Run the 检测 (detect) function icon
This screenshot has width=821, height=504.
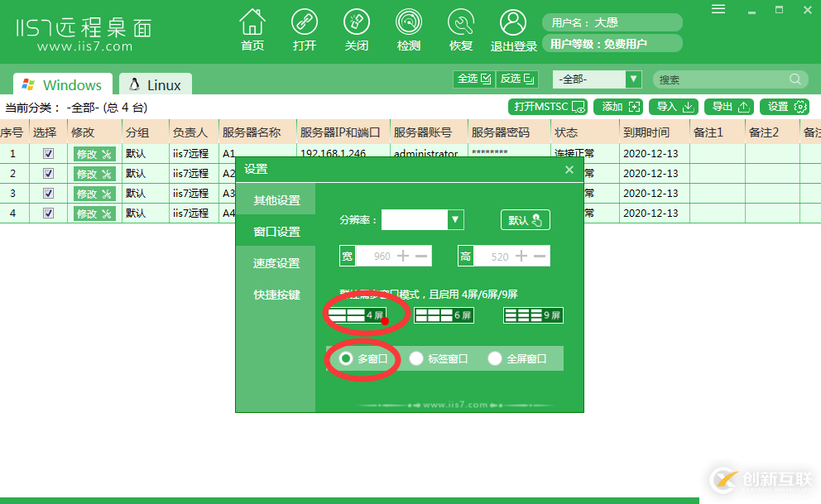pyautogui.click(x=409, y=27)
